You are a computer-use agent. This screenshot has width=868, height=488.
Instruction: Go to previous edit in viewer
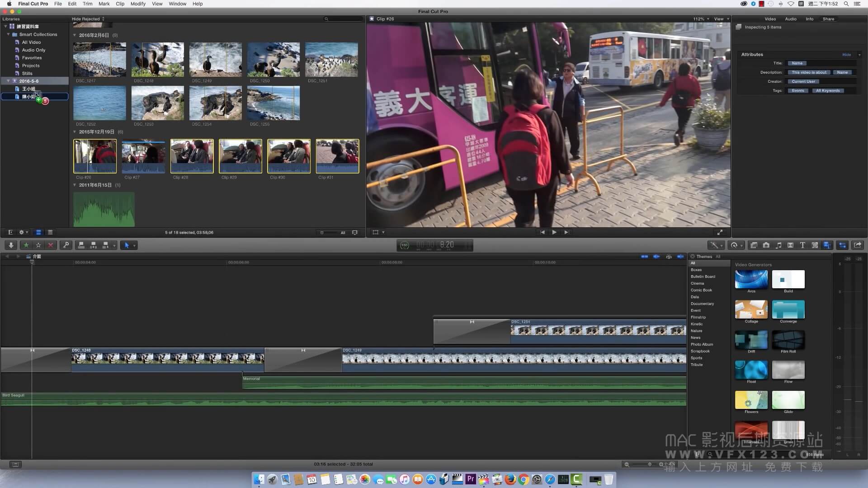point(542,232)
